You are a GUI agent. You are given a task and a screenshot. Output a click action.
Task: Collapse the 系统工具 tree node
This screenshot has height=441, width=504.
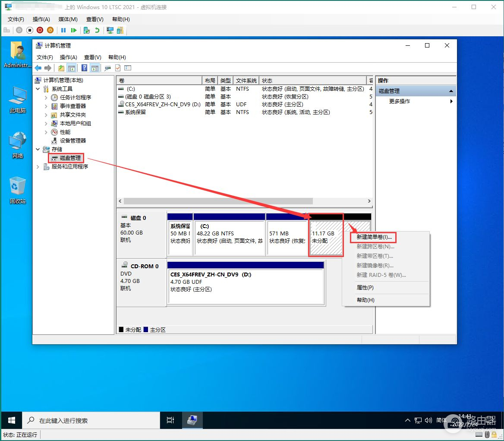click(x=38, y=89)
